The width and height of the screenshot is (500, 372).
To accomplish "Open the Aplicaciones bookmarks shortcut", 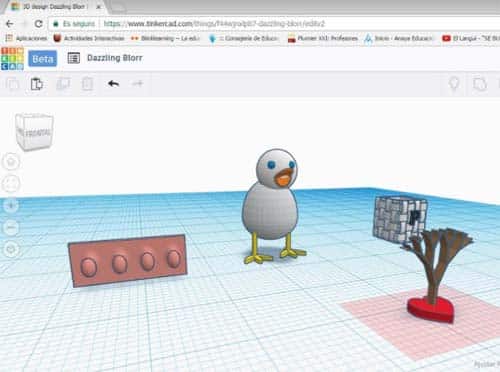I will pos(27,39).
